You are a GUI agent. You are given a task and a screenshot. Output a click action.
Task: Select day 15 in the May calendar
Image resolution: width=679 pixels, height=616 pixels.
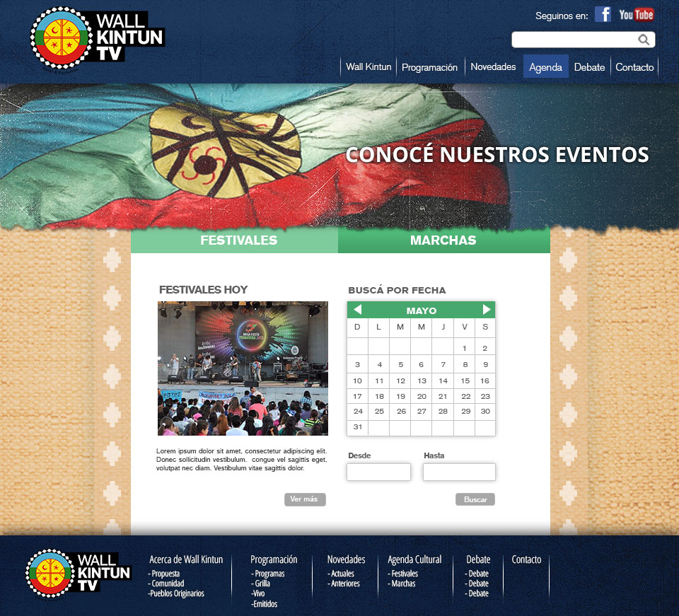coord(465,380)
